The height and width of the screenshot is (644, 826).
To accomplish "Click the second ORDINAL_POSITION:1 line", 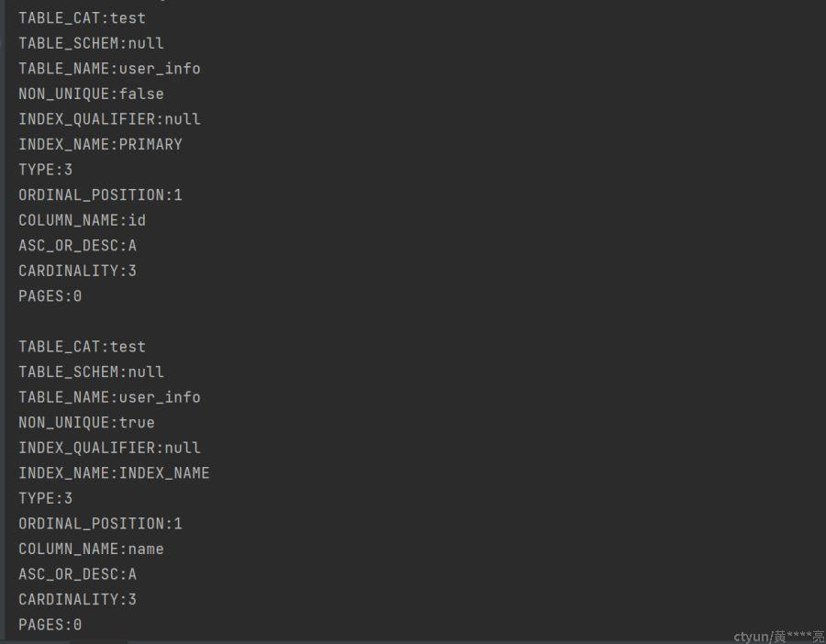I will pos(100,524).
